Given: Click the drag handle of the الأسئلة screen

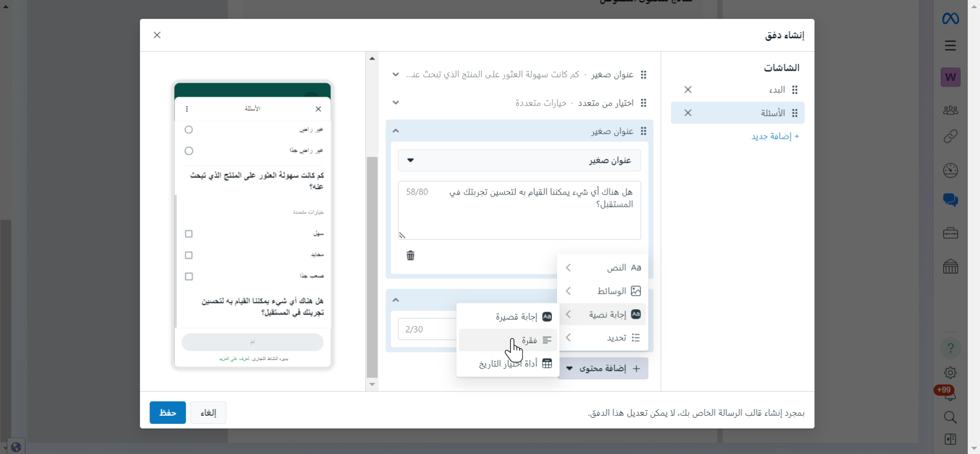Looking at the screenshot, I should (795, 113).
